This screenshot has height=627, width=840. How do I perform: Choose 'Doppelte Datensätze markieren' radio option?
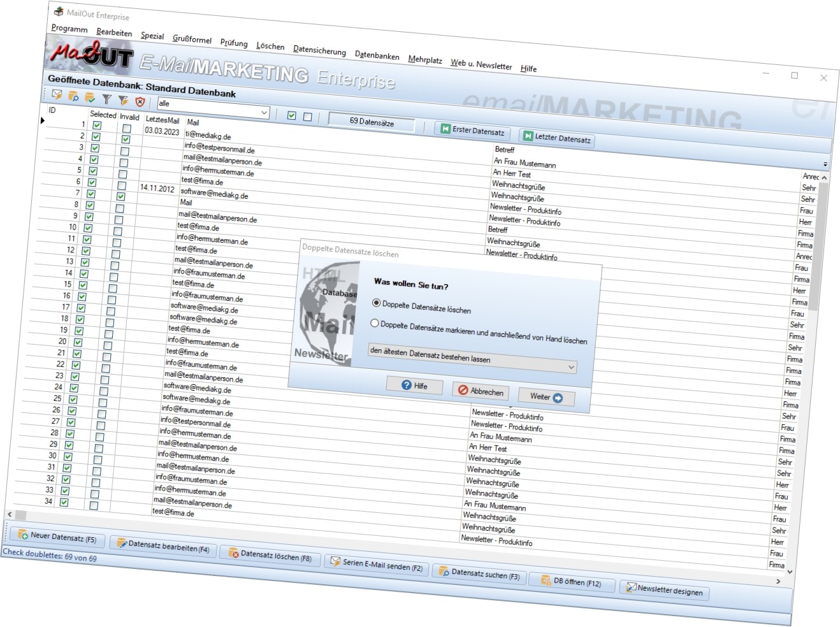pyautogui.click(x=375, y=323)
